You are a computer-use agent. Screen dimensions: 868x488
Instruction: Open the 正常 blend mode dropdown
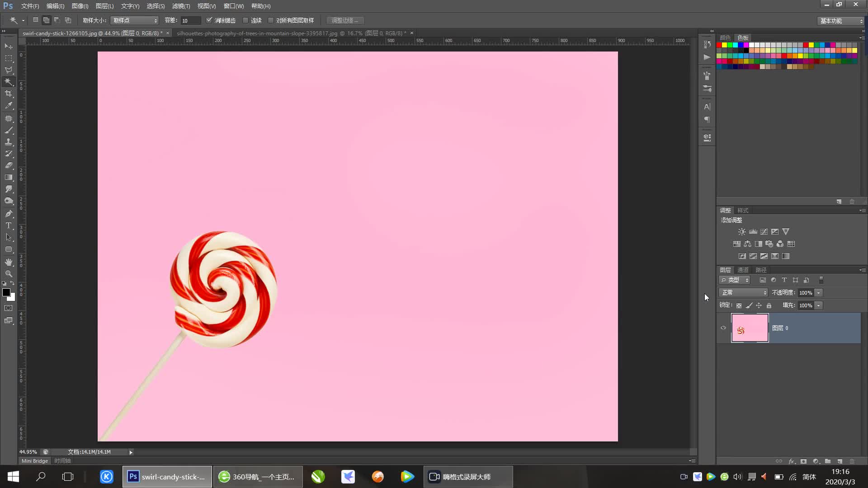[x=744, y=293]
